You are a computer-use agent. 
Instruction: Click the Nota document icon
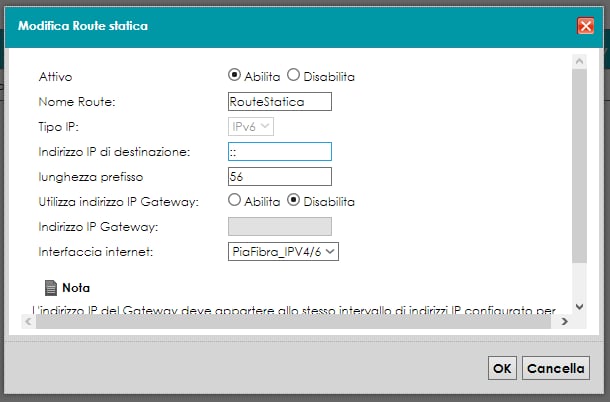click(52, 288)
